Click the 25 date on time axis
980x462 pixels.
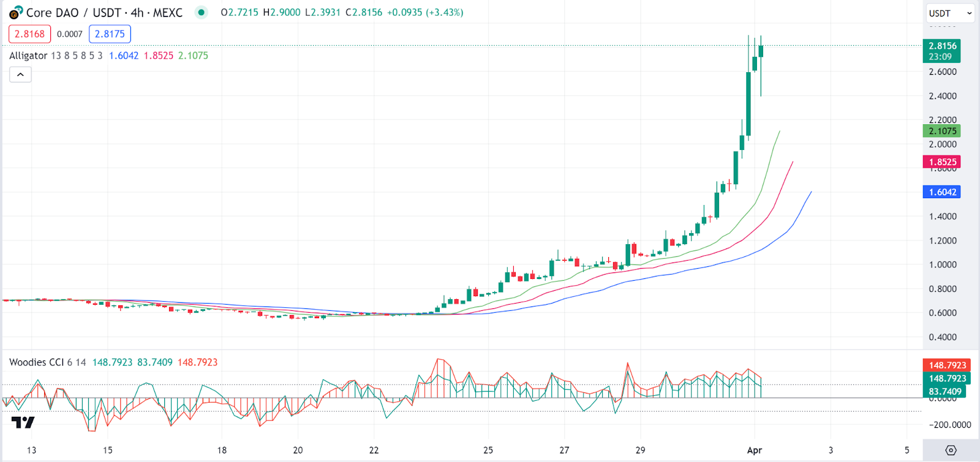(488, 450)
